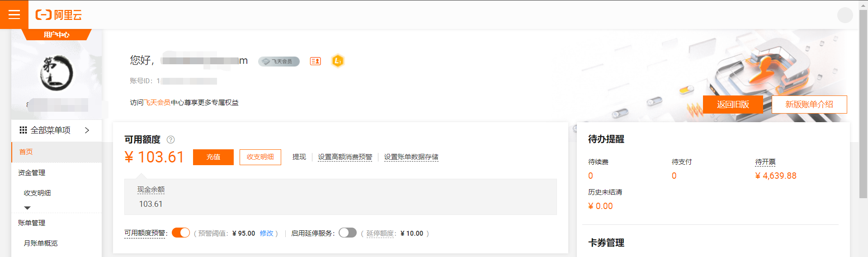Click the help question mark beside 可用额度
The width and height of the screenshot is (868, 257).
[170, 140]
